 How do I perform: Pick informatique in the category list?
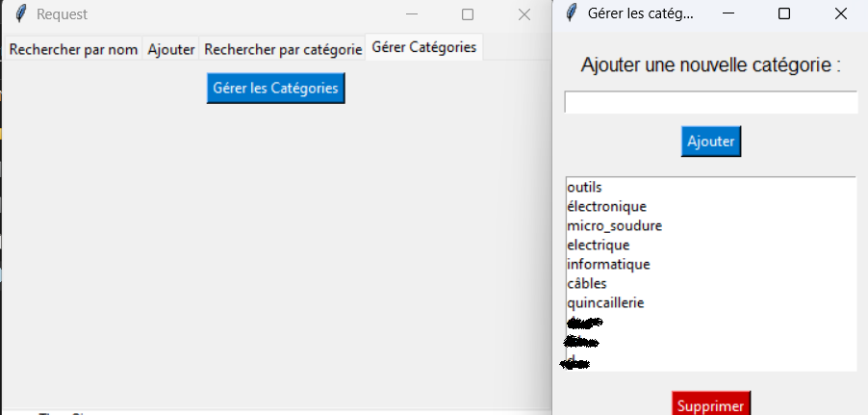(x=608, y=264)
